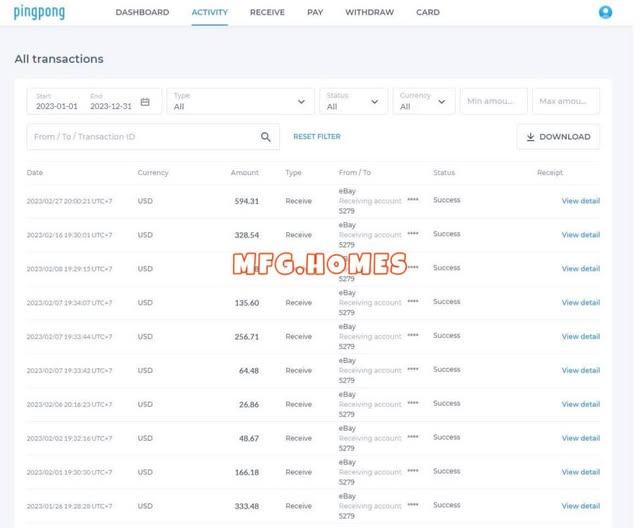View detail for the 256.71 transaction
Screen dimensions: 640x528
point(580,336)
